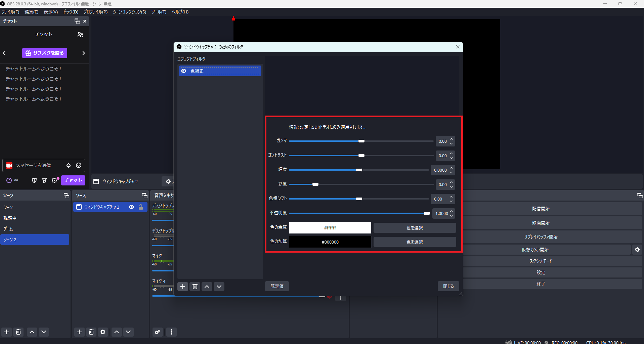The width and height of the screenshot is (644, 344).
Task: Add a new source with plus icon
Action: (x=79, y=332)
